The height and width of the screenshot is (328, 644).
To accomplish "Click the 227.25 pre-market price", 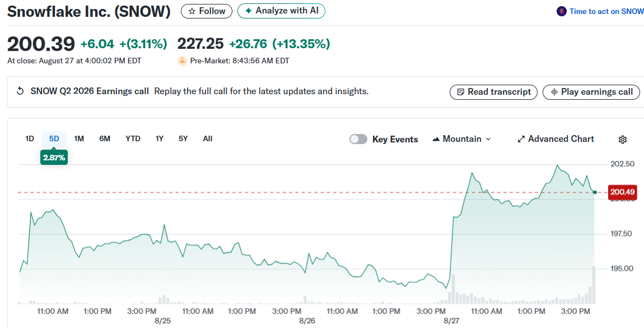I will [200, 44].
